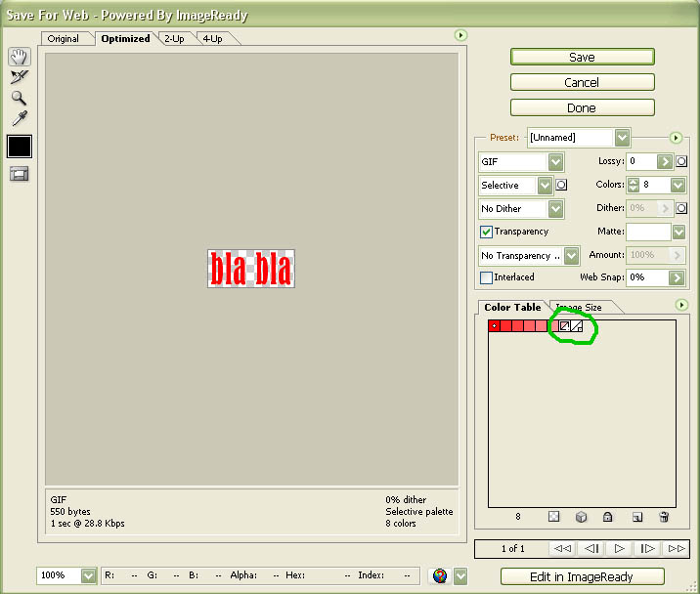700x594 pixels.
Task: Switch to the Optimized tab
Action: [x=125, y=39]
